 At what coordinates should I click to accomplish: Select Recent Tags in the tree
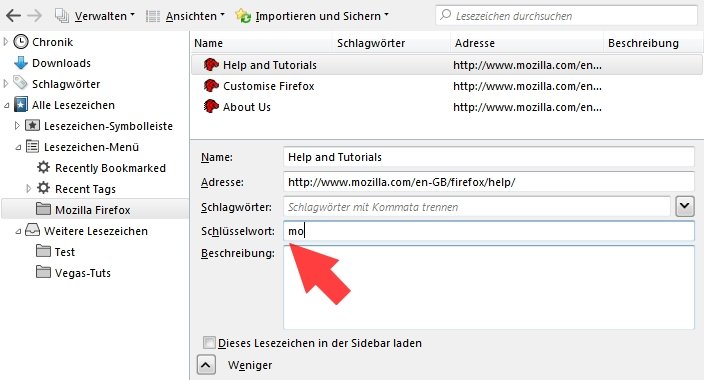[x=85, y=189]
